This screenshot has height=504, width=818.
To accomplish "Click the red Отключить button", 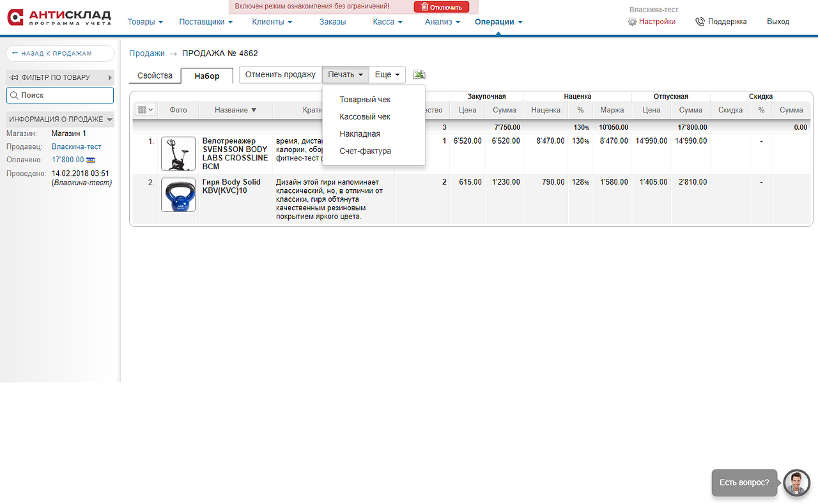I will click(x=442, y=7).
